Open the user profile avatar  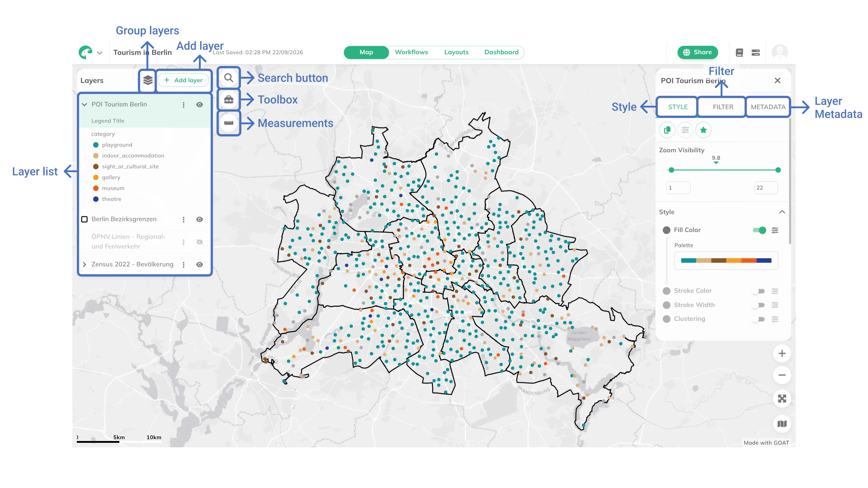780,52
